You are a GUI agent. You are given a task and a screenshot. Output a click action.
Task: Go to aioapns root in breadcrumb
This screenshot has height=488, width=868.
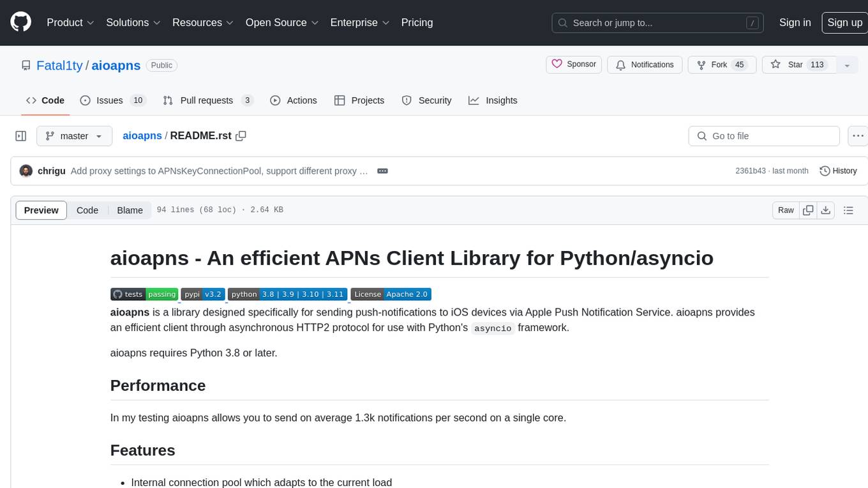pyautogui.click(x=142, y=136)
